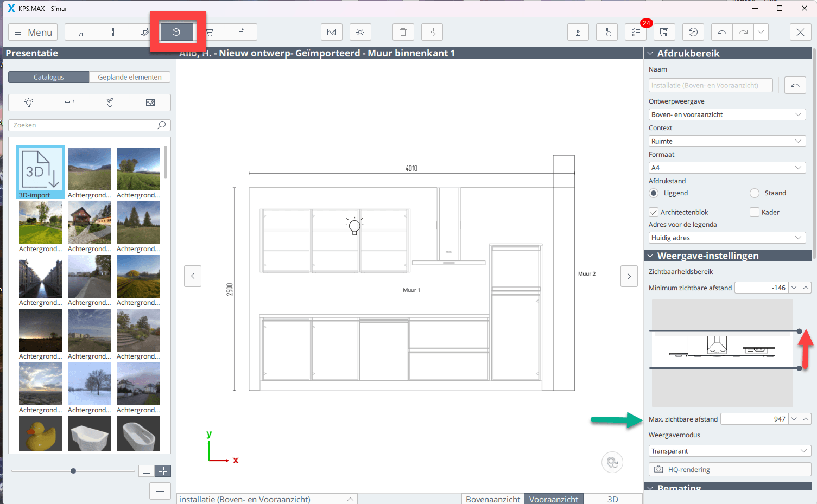Click the sun light-settings toolbar icon
This screenshot has height=504, width=817.
[x=360, y=33]
